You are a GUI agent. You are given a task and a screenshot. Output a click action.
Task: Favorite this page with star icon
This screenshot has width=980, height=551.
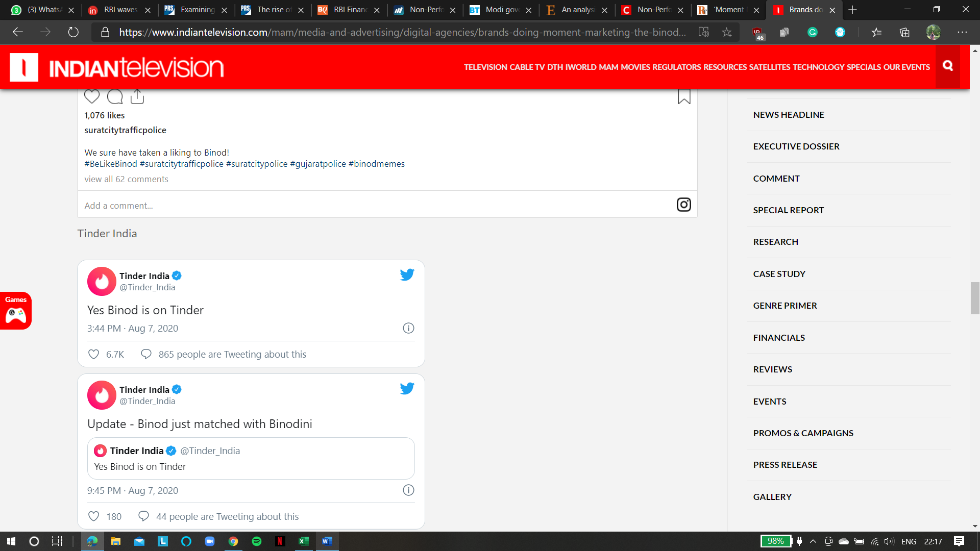click(x=727, y=32)
